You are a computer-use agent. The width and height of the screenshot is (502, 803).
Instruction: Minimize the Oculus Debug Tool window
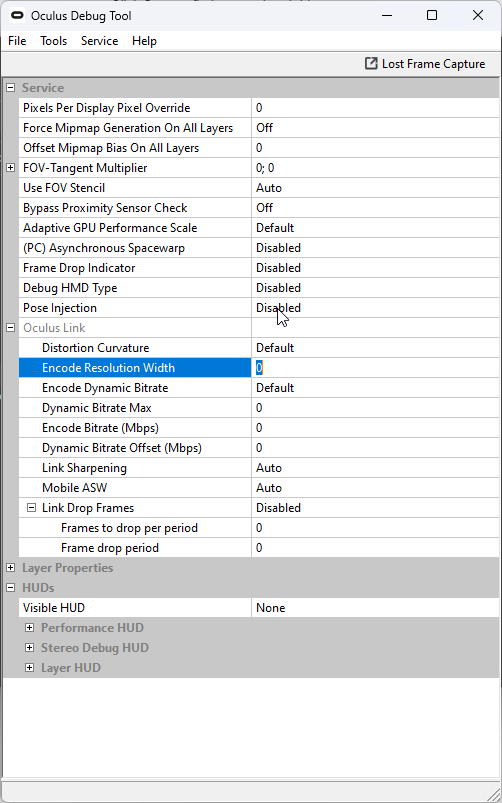(388, 15)
